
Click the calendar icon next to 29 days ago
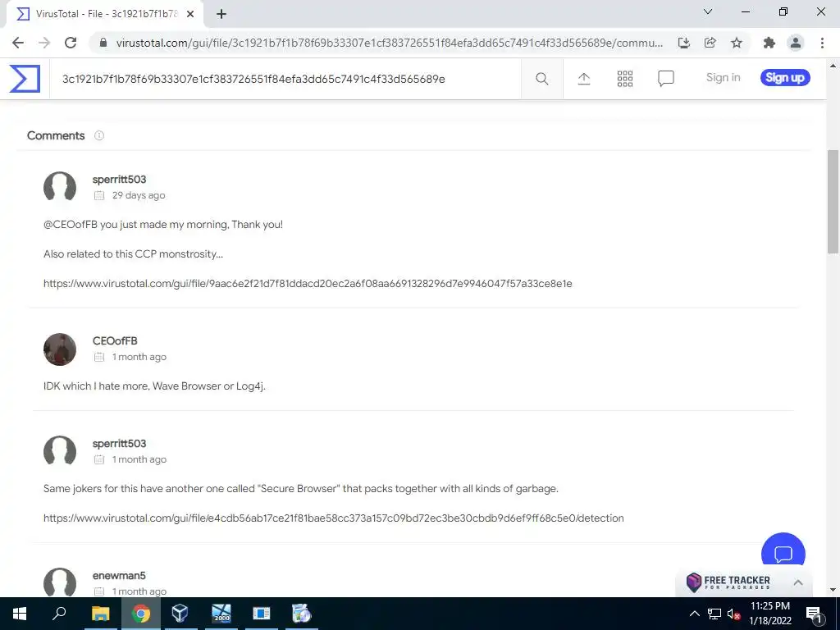pyautogui.click(x=99, y=195)
